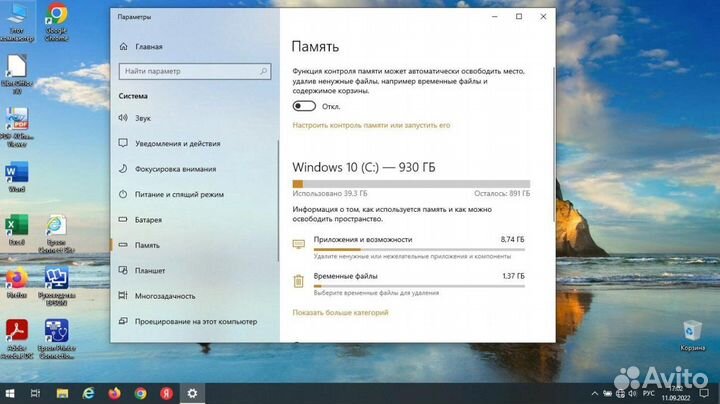This screenshot has height=404, width=720.
Task: Open Google Chrome desktop shortcut
Action: point(56,22)
